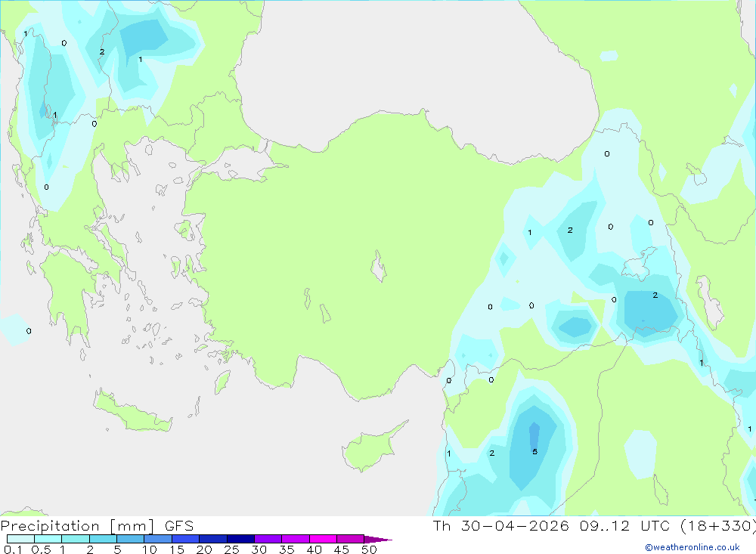The height and width of the screenshot is (554, 756).
Task: Choose the 25–30 mm navy swatch
Action: point(240,539)
